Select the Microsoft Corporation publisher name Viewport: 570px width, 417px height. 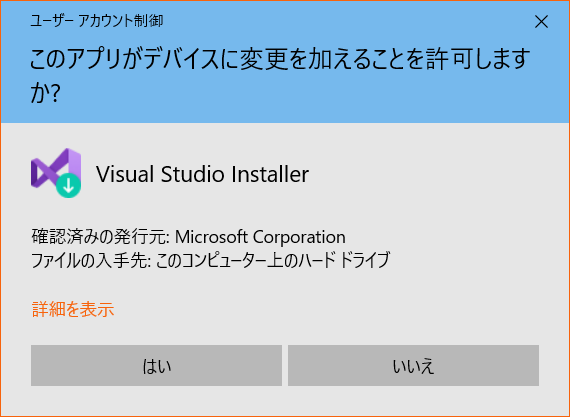click(260, 237)
